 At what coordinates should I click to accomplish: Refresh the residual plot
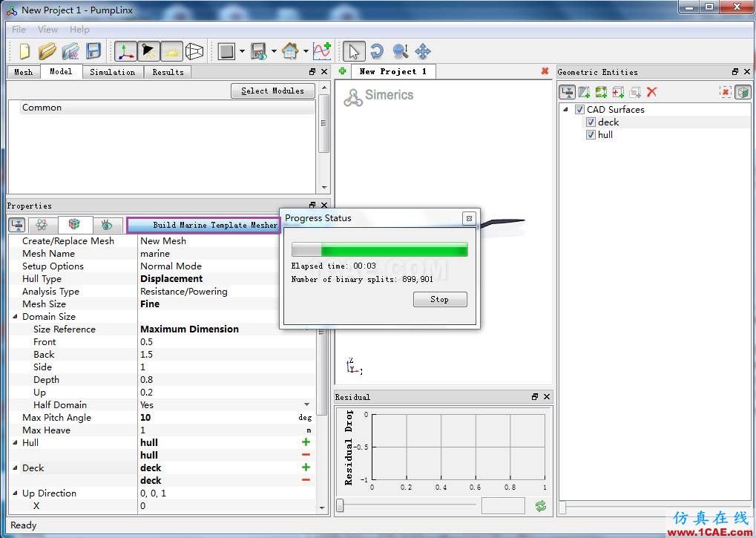[541, 506]
